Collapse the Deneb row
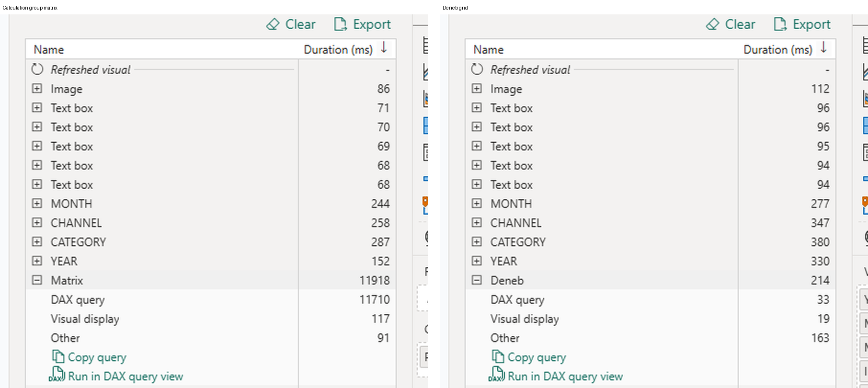Viewport: 868px width, 388px height. coord(477,280)
